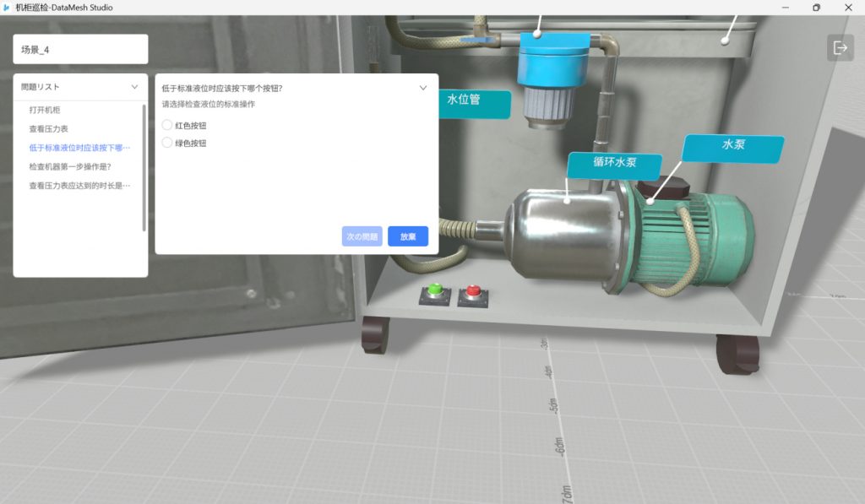This screenshot has width=865, height=504.
Task: Click the 循环水泵 label tag
Action: 601,163
